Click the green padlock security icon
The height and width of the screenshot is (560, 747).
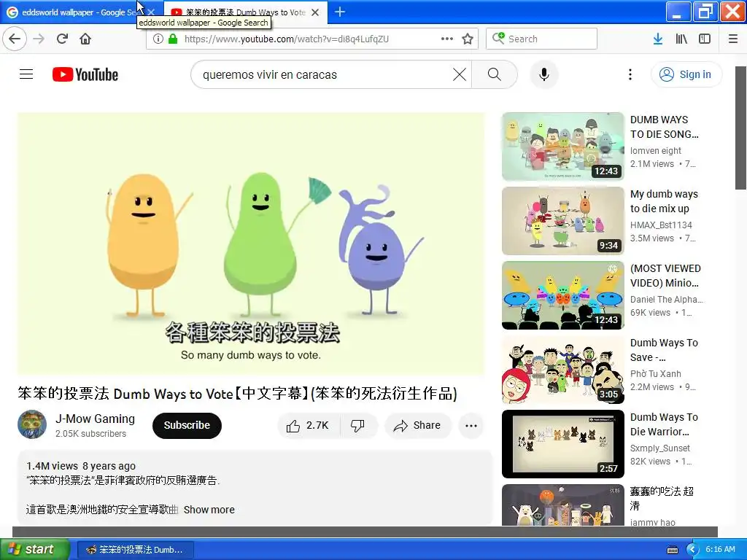[173, 39]
